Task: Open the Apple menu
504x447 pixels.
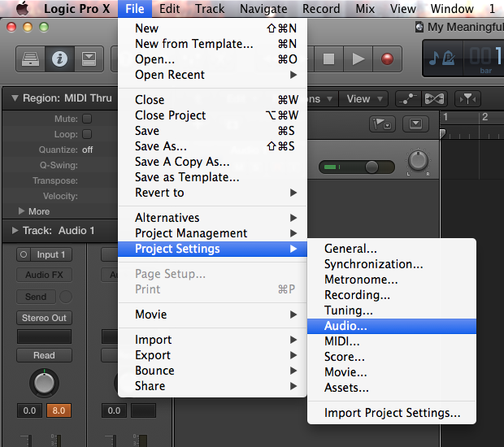Action: click(23, 9)
